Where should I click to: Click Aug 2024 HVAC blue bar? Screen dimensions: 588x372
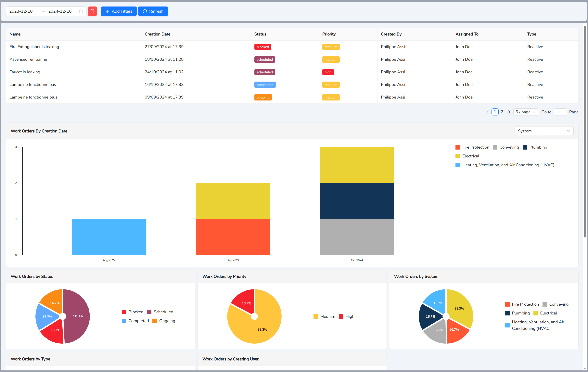[x=109, y=237]
